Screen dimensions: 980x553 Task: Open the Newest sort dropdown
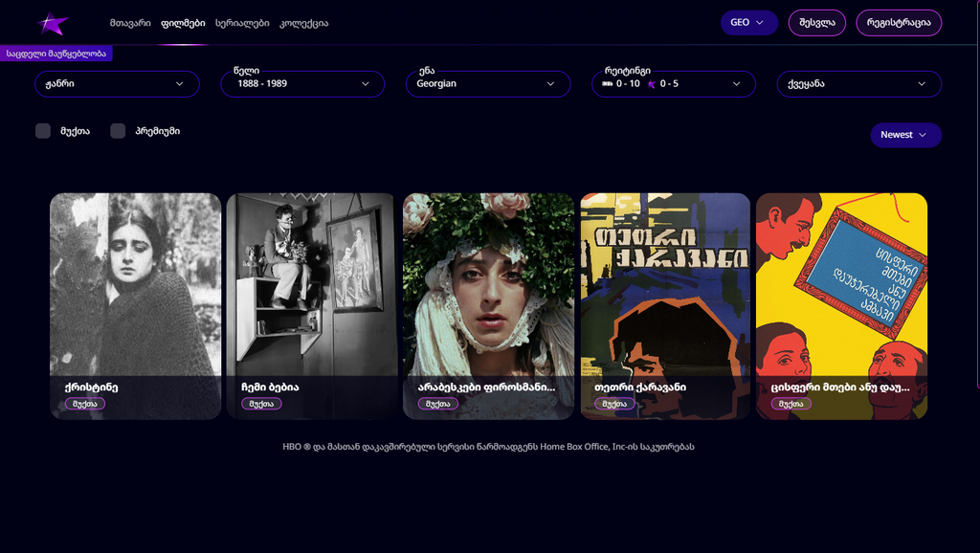click(905, 135)
